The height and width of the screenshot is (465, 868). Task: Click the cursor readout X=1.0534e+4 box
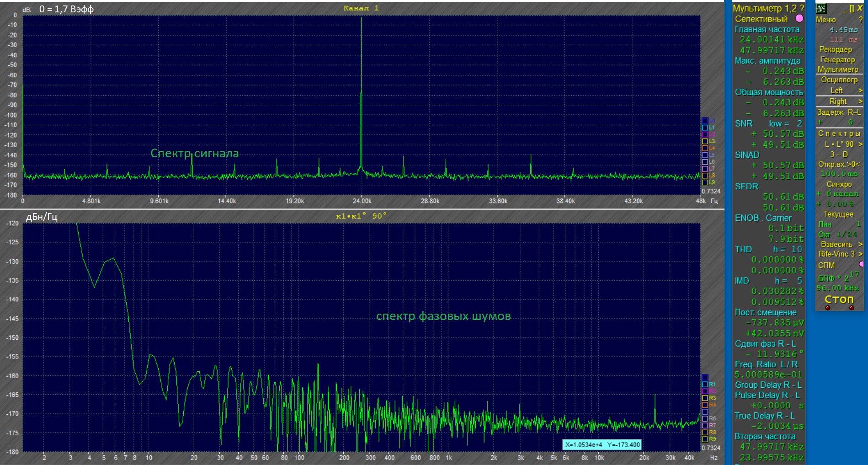tap(602, 444)
